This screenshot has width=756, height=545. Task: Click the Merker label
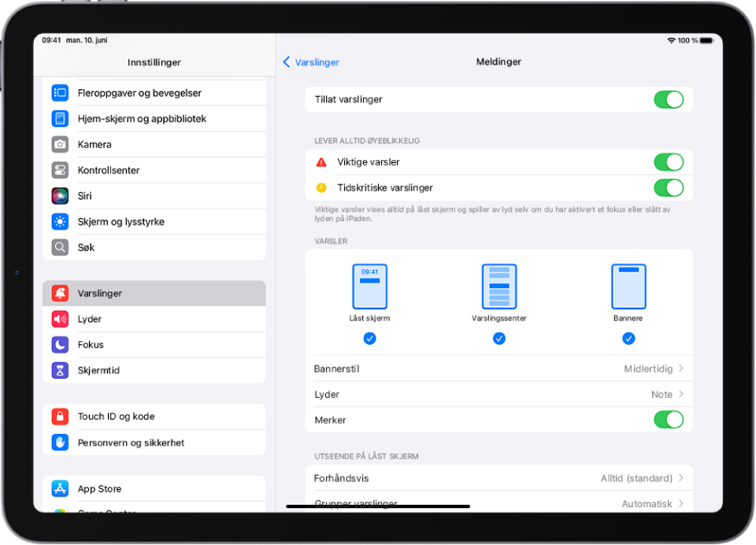point(330,420)
